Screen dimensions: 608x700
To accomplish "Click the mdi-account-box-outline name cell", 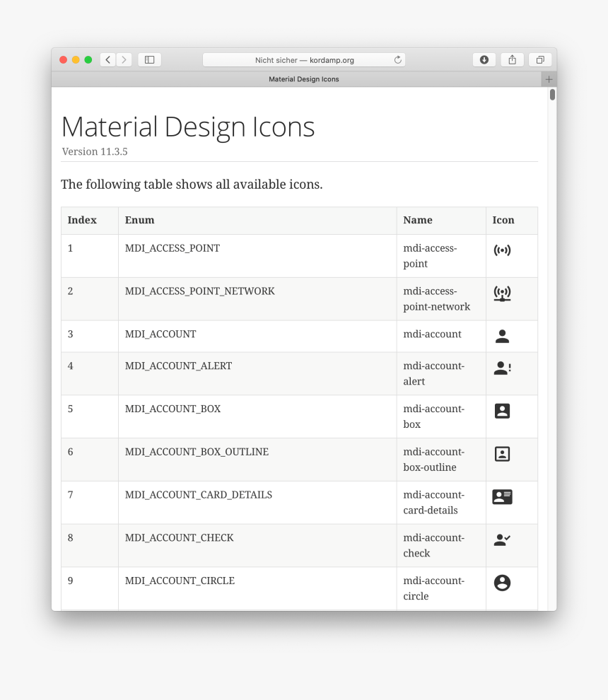I will tap(441, 460).
